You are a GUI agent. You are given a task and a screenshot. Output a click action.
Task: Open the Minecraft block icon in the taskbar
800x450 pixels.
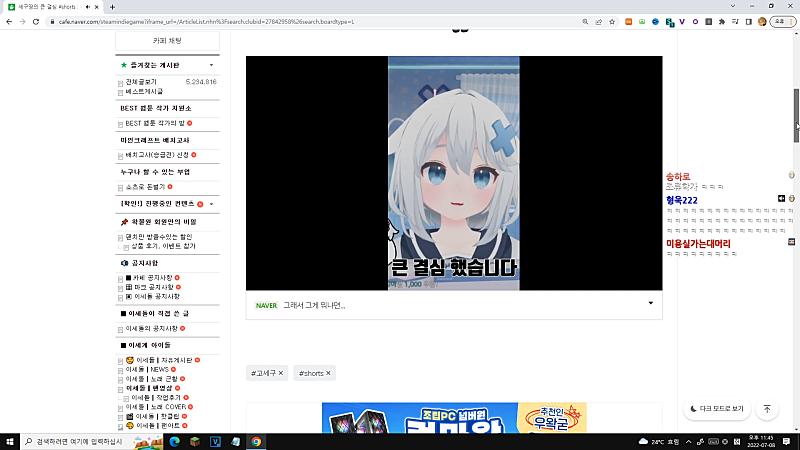195,441
